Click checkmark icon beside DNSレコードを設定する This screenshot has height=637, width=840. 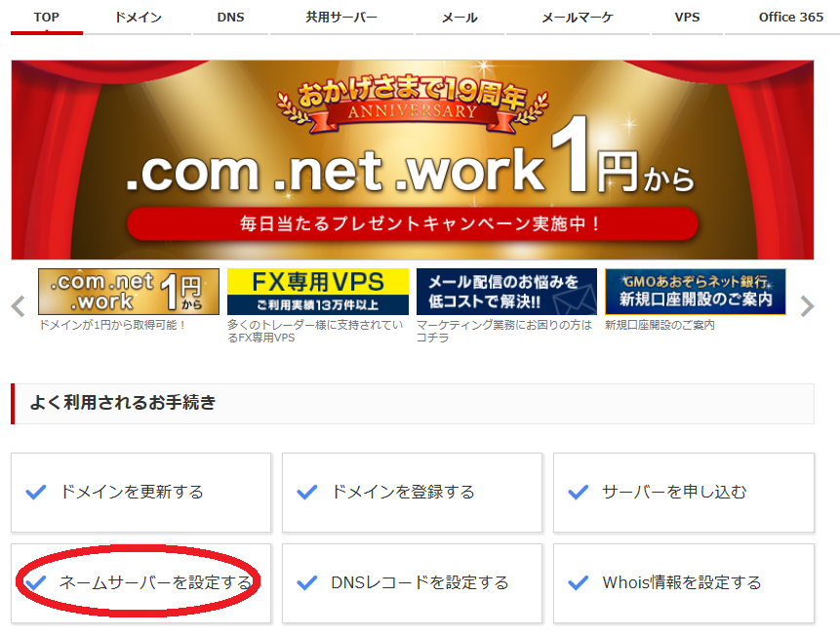coord(307,582)
